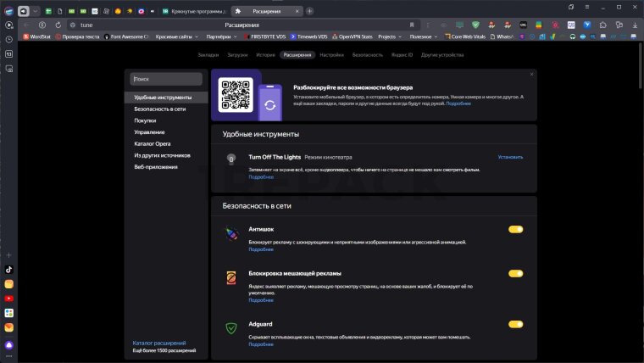
Task: Disable the Антишок toggle
Action: coord(515,229)
